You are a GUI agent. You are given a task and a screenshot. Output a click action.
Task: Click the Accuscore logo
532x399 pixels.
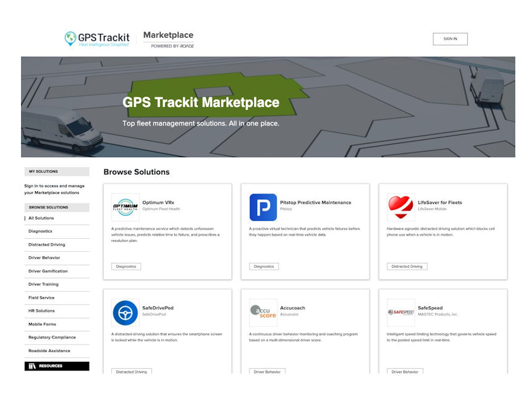(263, 313)
